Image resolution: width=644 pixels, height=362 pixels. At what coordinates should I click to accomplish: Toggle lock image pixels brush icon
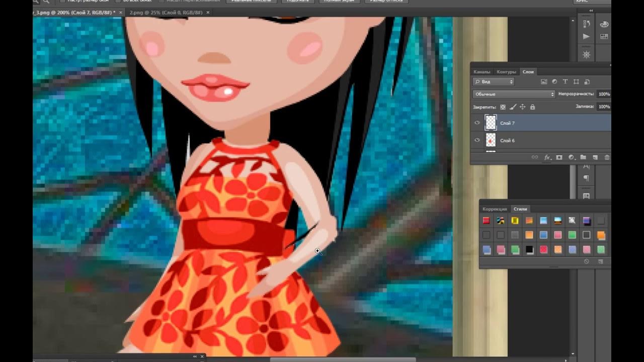[513, 107]
